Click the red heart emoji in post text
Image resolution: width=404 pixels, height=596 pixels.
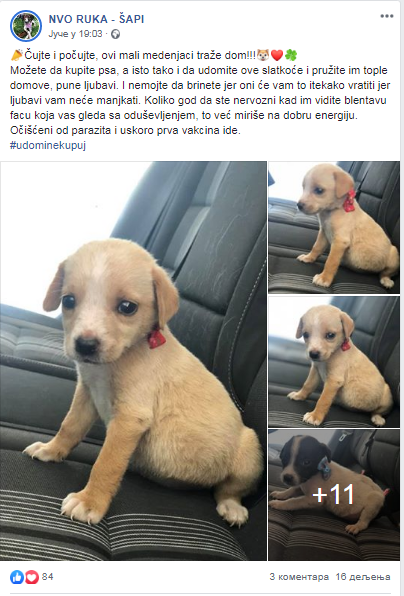277,55
